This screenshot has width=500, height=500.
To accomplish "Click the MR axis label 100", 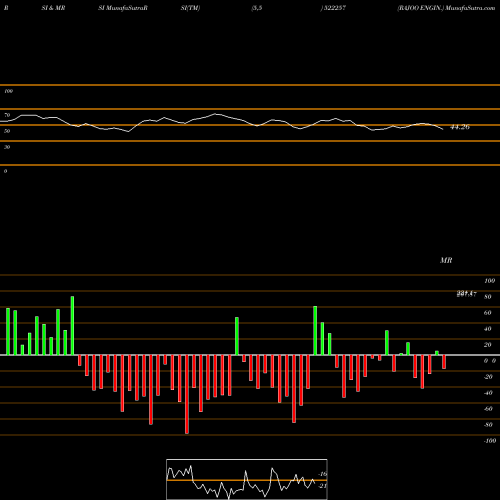I will pos(489,281).
